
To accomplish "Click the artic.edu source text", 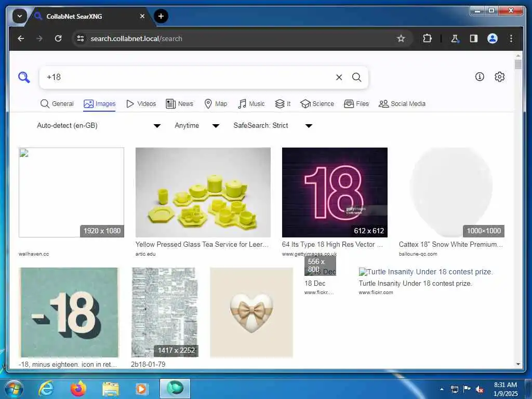I will 145,254.
